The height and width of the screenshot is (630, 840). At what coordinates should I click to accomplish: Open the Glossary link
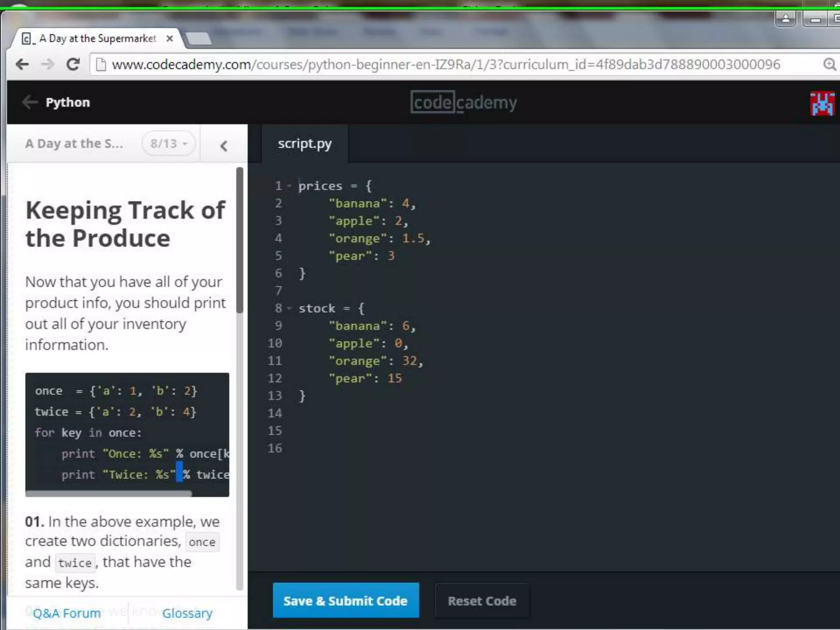tap(187, 613)
